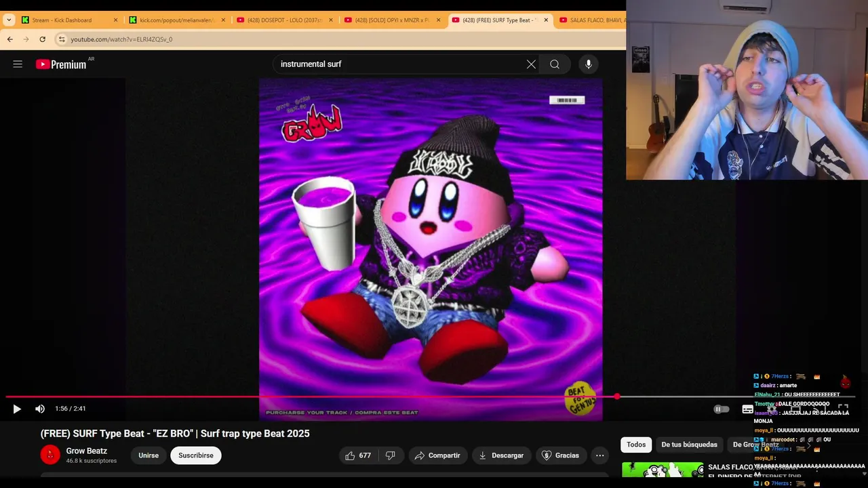
Task: Show more filter chips with right arrow
Action: 808,445
